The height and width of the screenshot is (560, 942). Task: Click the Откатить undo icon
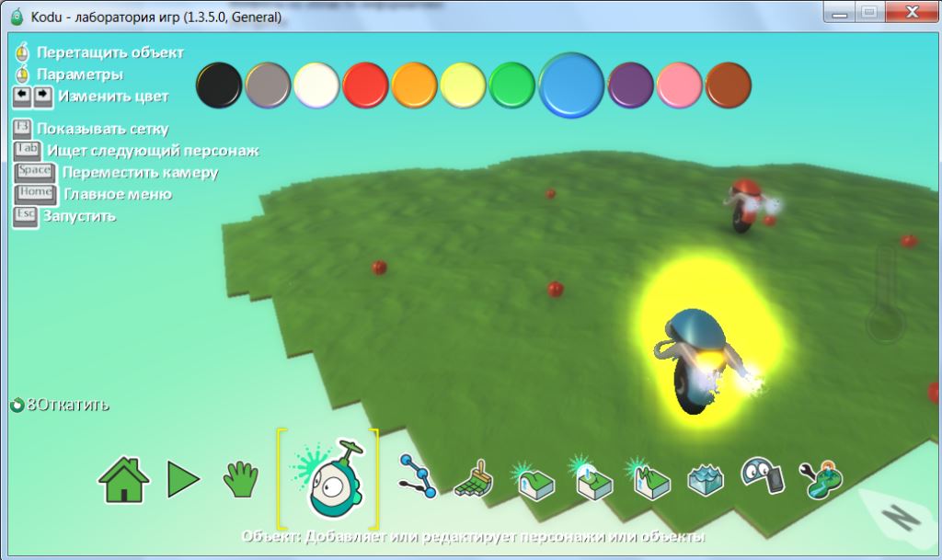click(x=17, y=406)
